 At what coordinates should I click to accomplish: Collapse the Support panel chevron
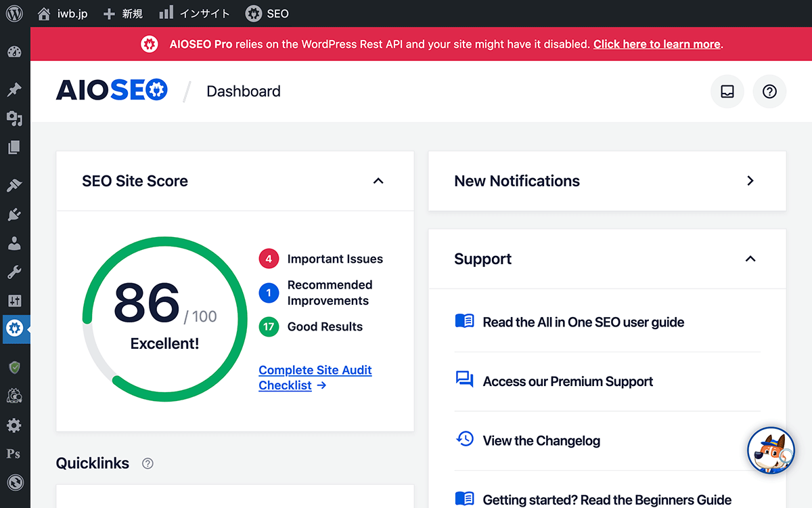point(750,259)
